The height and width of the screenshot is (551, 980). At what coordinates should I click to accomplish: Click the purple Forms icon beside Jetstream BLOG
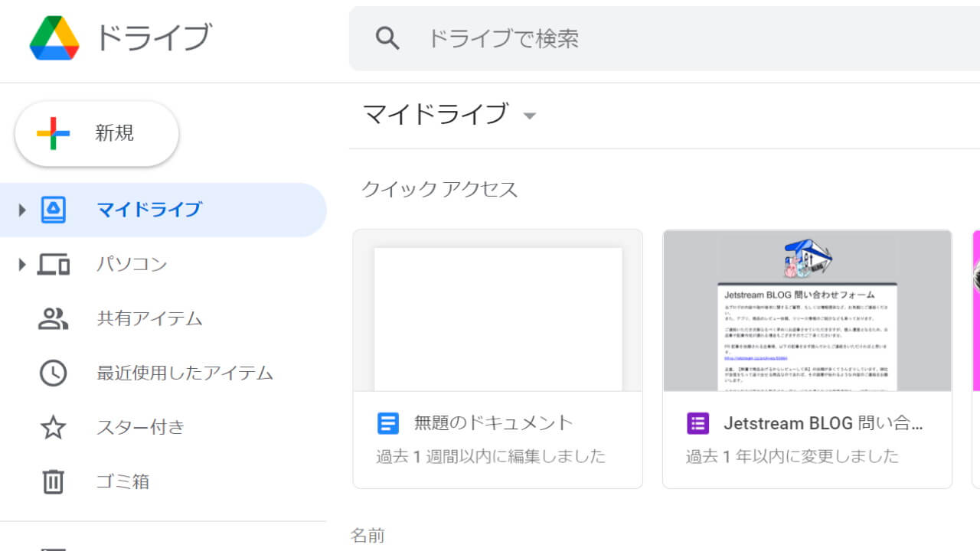point(697,422)
